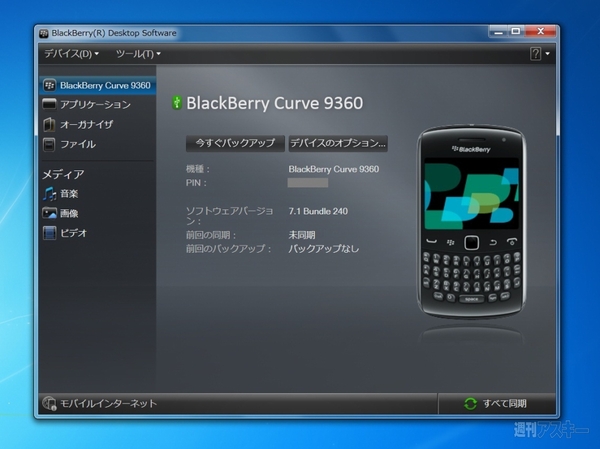The image size is (600, 449).
Task: Click the green USB connection icon
Action: pyautogui.click(x=176, y=103)
